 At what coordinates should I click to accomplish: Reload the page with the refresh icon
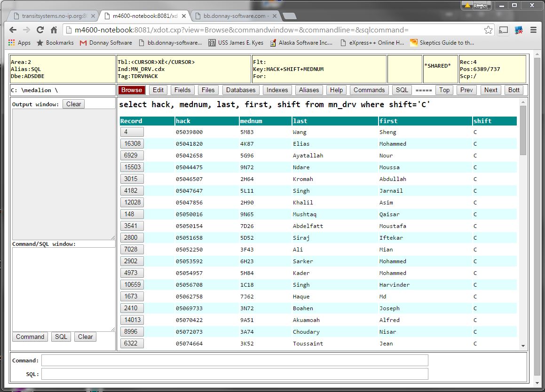click(x=40, y=30)
